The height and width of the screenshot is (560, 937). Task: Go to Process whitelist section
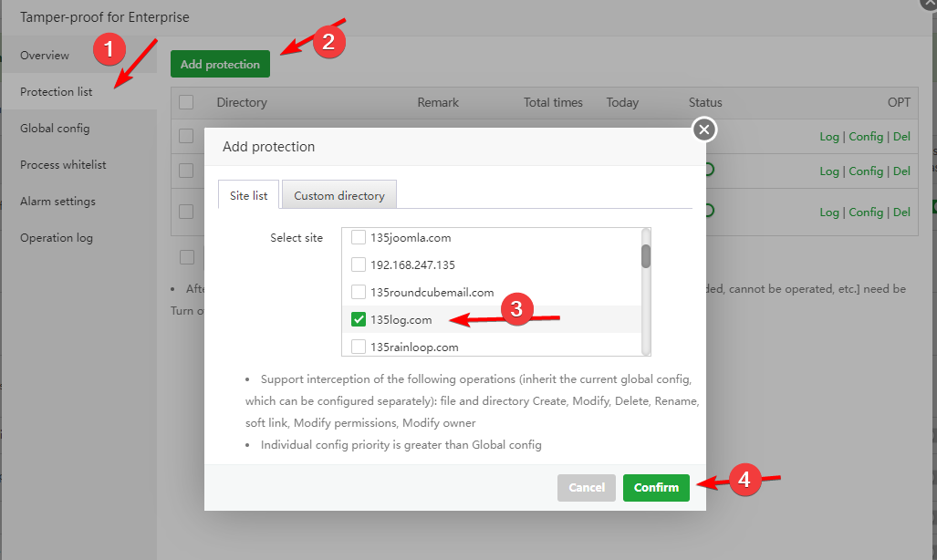pos(63,165)
